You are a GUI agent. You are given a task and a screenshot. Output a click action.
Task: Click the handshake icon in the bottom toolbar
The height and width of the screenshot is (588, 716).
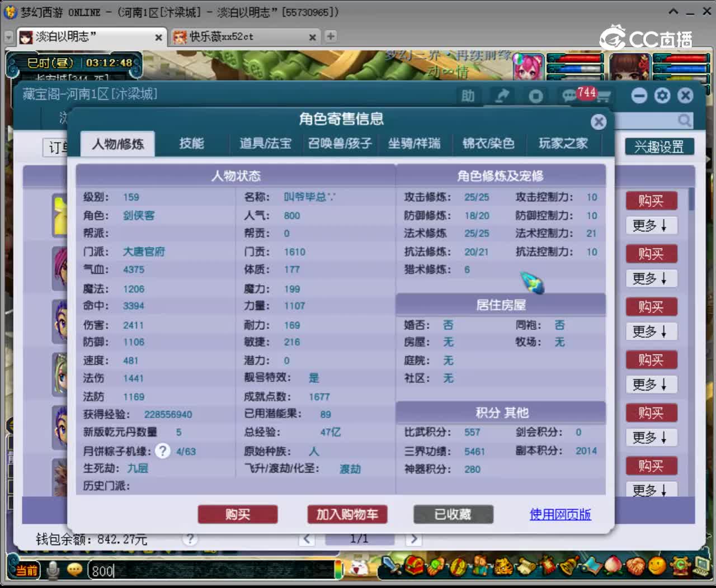(636, 567)
